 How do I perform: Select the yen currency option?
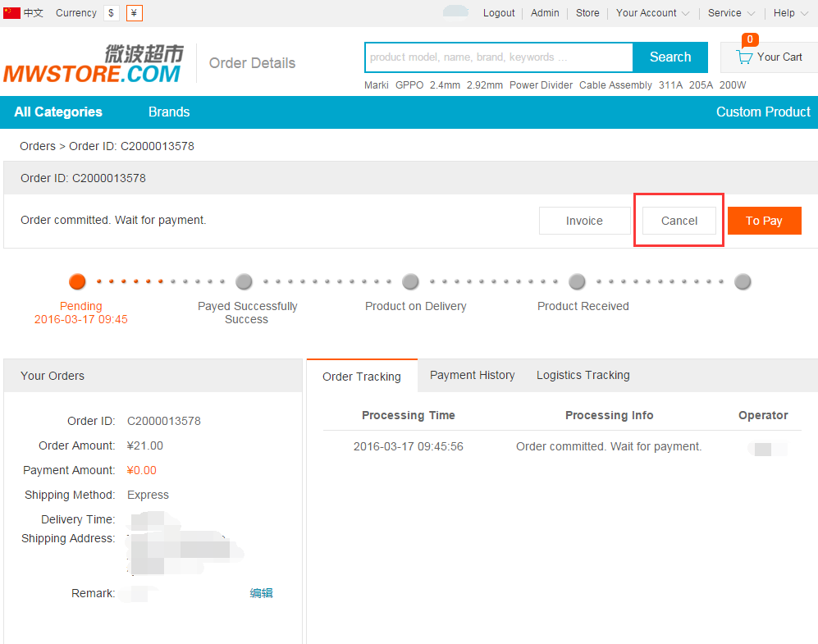coord(134,13)
